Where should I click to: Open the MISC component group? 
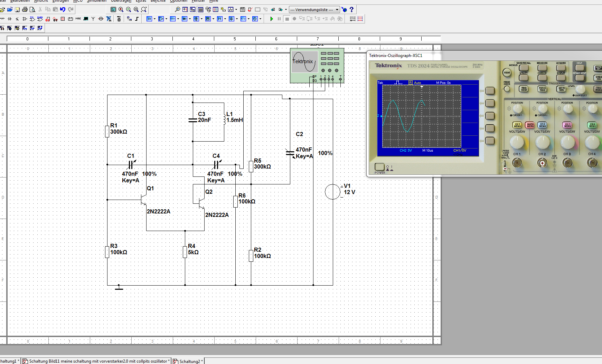pos(78,19)
